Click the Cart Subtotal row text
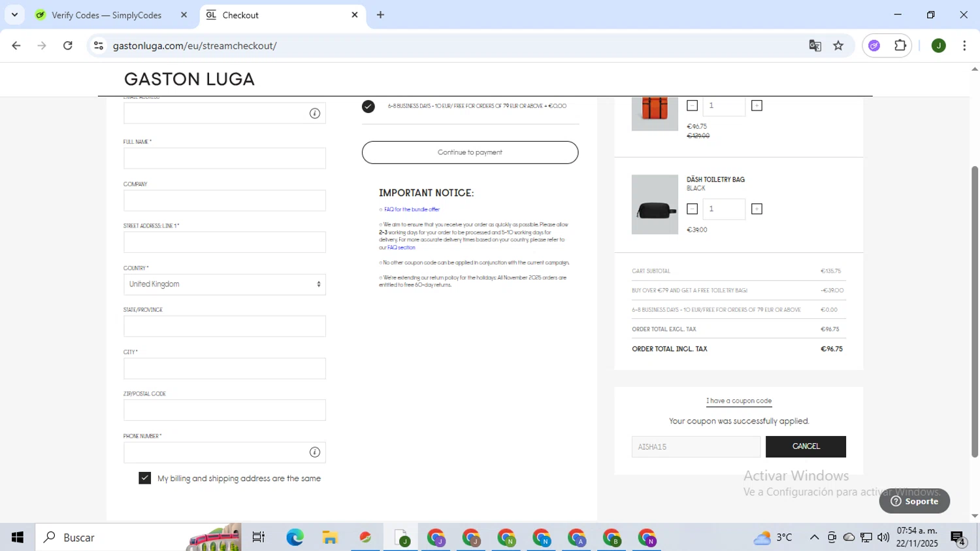Image resolution: width=980 pixels, height=551 pixels. pyautogui.click(x=651, y=271)
